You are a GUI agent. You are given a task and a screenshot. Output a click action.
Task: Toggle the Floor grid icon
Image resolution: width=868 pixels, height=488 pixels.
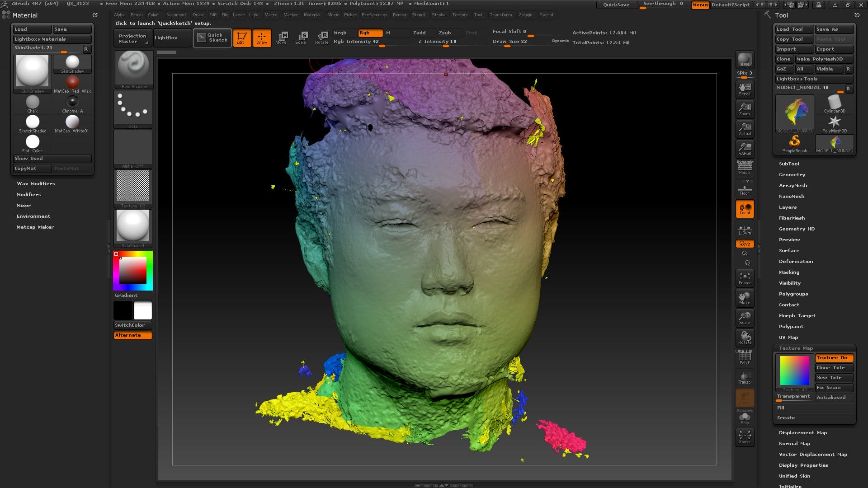click(x=745, y=189)
